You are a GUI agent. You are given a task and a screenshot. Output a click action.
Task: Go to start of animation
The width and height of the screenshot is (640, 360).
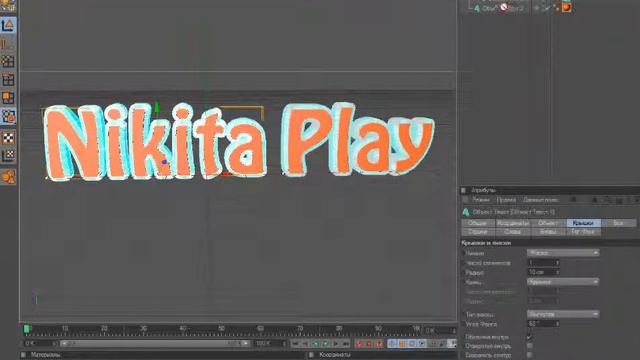tap(295, 344)
